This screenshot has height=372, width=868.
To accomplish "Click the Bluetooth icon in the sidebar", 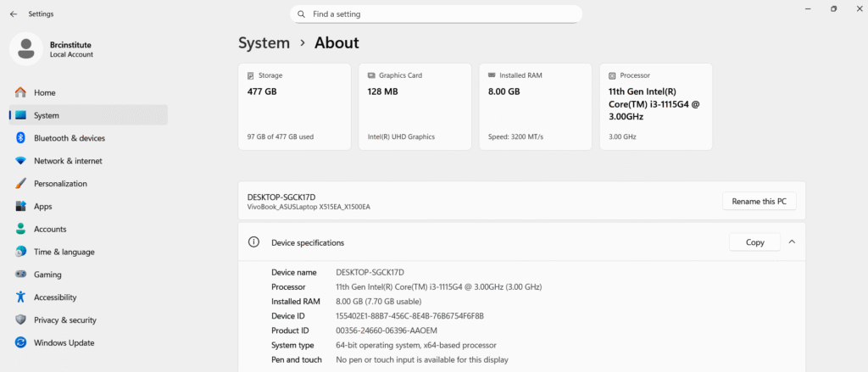I will pos(20,138).
